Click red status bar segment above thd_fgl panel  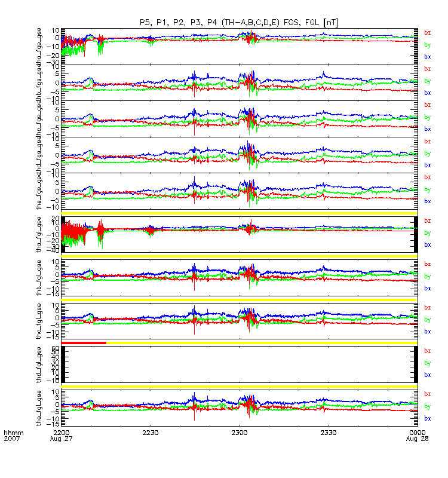pos(84,343)
